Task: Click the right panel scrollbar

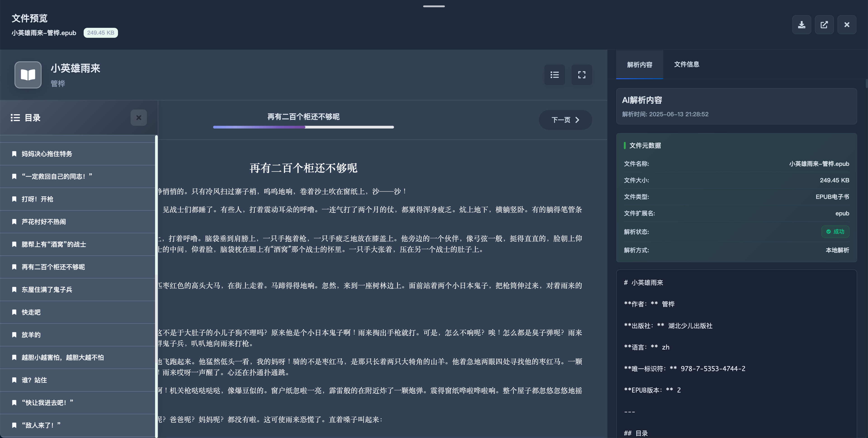Action: click(866, 84)
